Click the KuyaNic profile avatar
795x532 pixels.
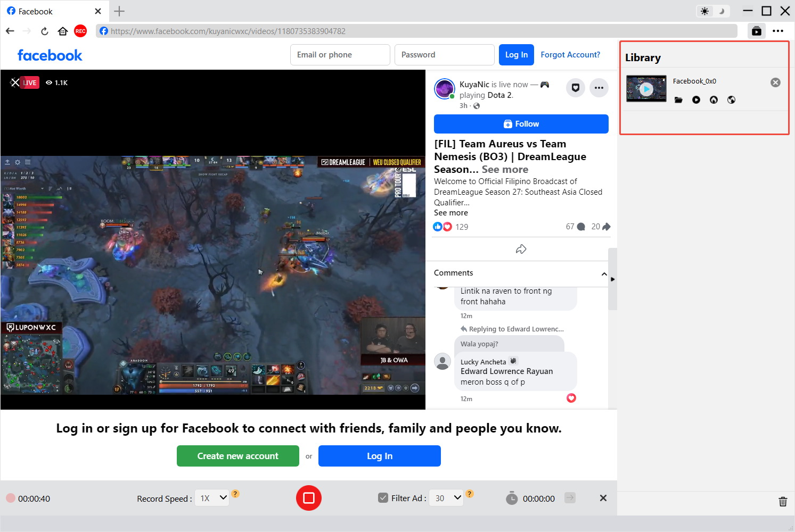445,89
